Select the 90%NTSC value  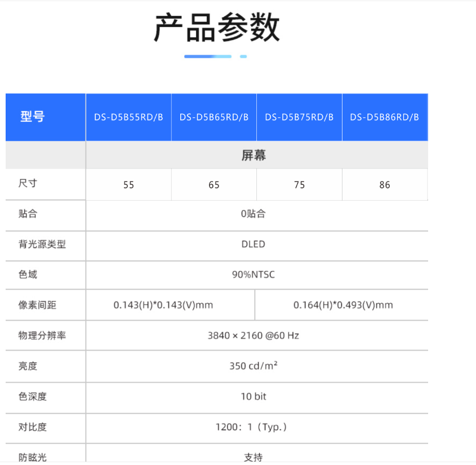click(253, 274)
